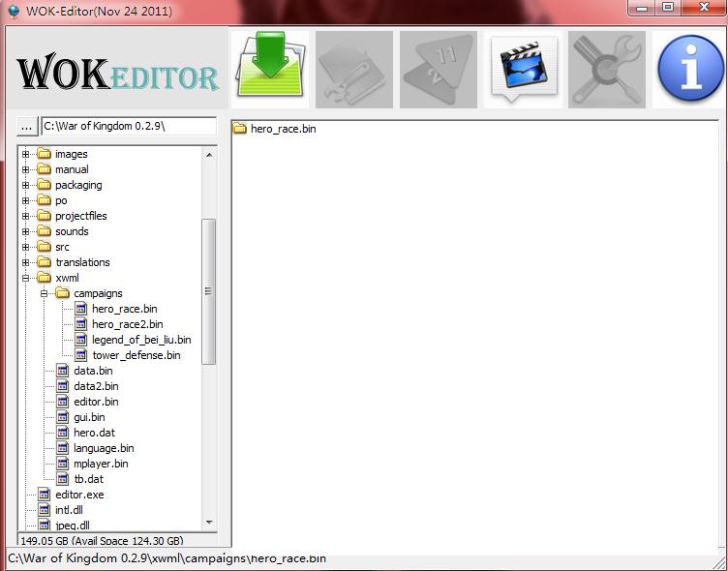
Task: Select tower_defense.bin in the tree
Action: tap(136, 355)
